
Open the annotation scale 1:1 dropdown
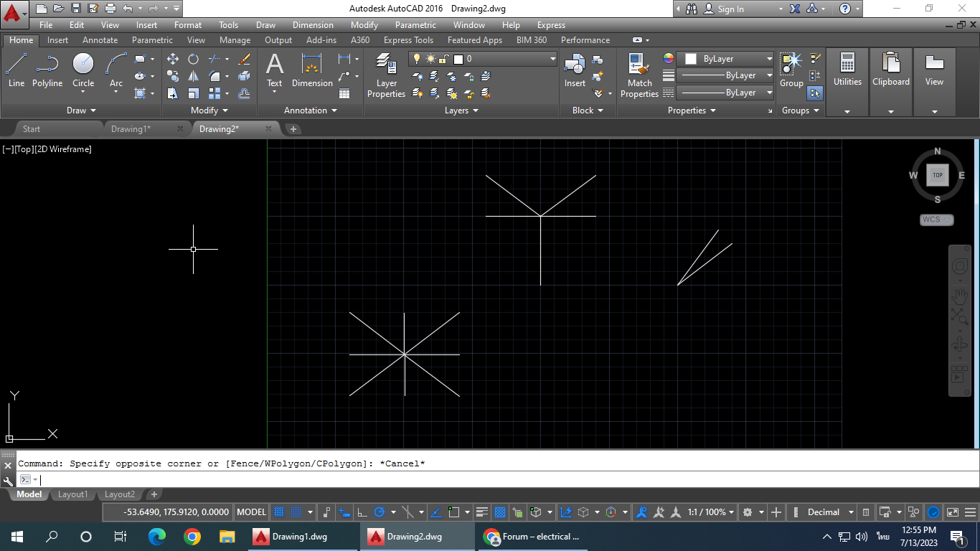click(711, 512)
